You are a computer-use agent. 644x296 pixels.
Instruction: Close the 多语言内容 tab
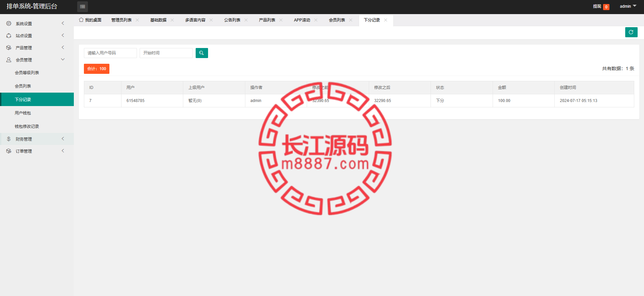tap(211, 20)
